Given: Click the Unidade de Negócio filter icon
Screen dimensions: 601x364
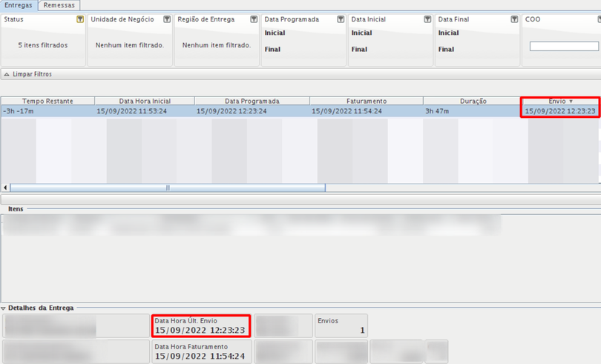Looking at the screenshot, I should [x=167, y=20].
